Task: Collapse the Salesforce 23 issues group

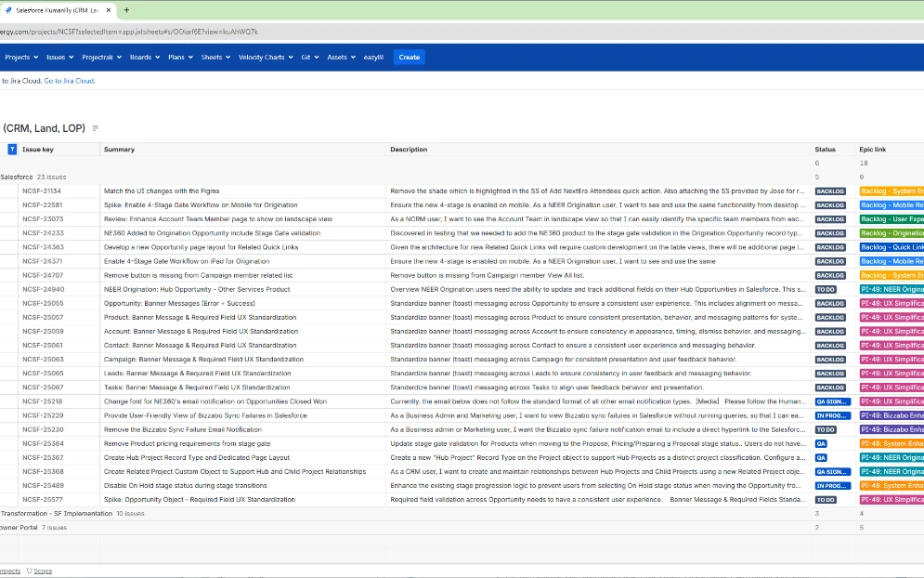Action: pyautogui.click(x=33, y=177)
